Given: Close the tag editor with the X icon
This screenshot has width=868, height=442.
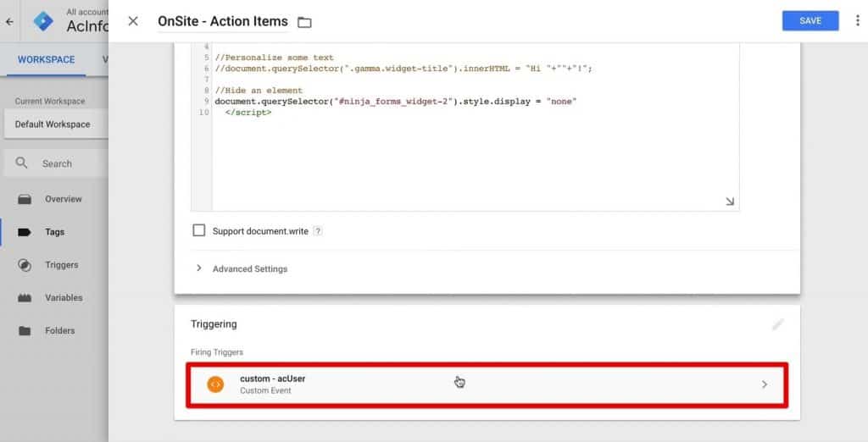Looking at the screenshot, I should tap(133, 21).
